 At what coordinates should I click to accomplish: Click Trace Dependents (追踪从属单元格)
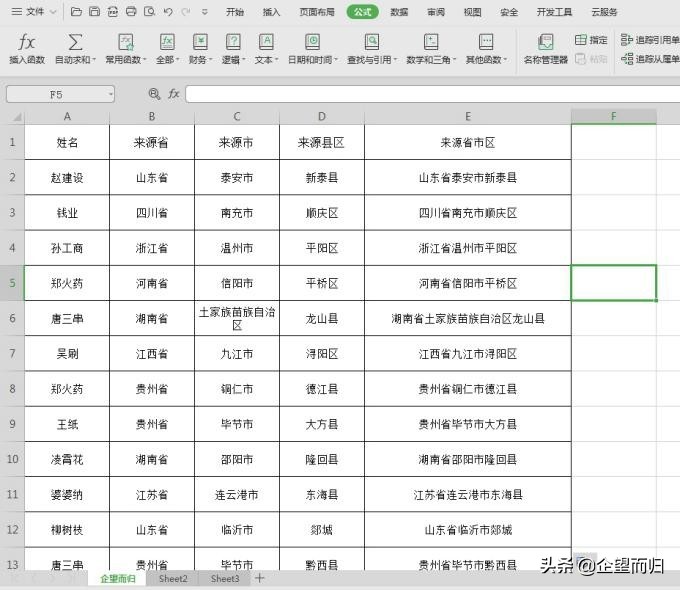click(650, 59)
